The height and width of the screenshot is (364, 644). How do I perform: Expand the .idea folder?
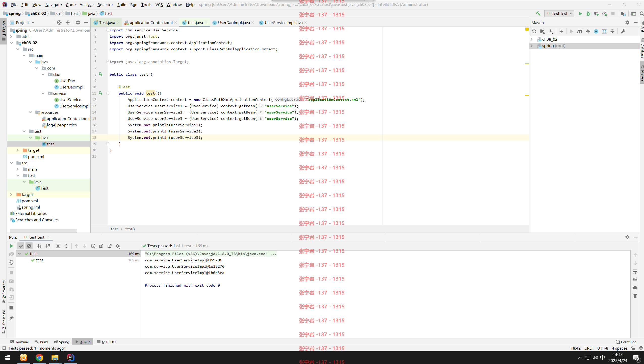tap(11, 36)
